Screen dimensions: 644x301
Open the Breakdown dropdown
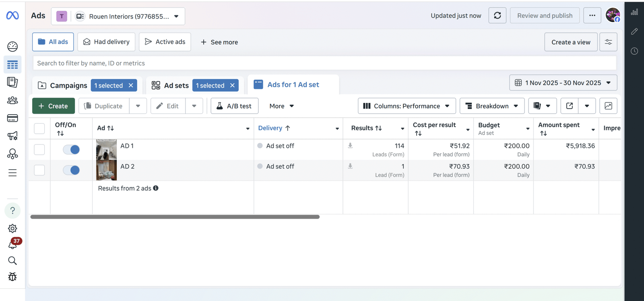click(x=492, y=106)
